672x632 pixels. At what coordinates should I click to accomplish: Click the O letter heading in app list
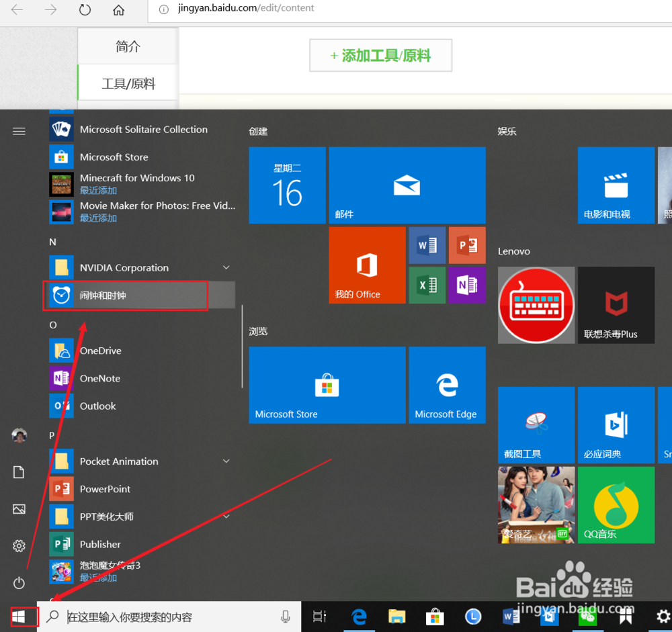(52, 325)
